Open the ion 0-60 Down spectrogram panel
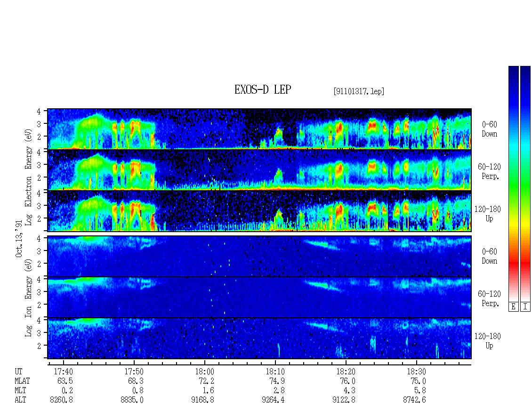Screen dimensions: 532x412 coord(259,256)
